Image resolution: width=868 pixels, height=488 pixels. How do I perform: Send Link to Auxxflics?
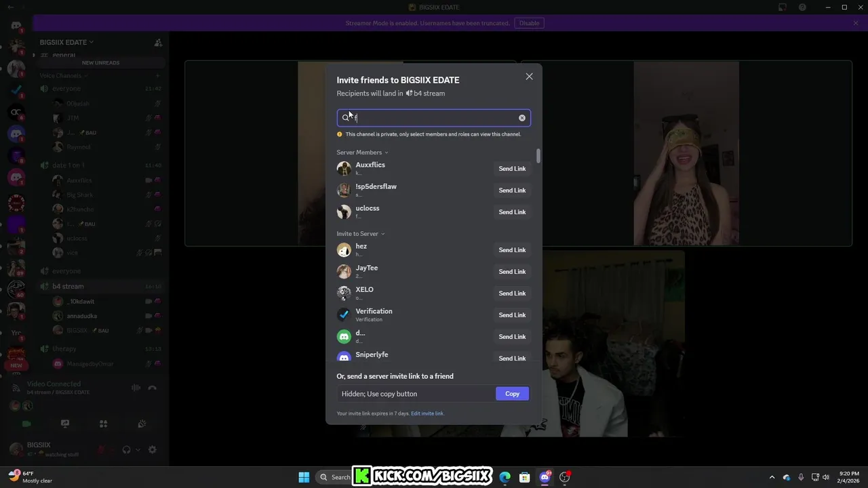pyautogui.click(x=512, y=169)
